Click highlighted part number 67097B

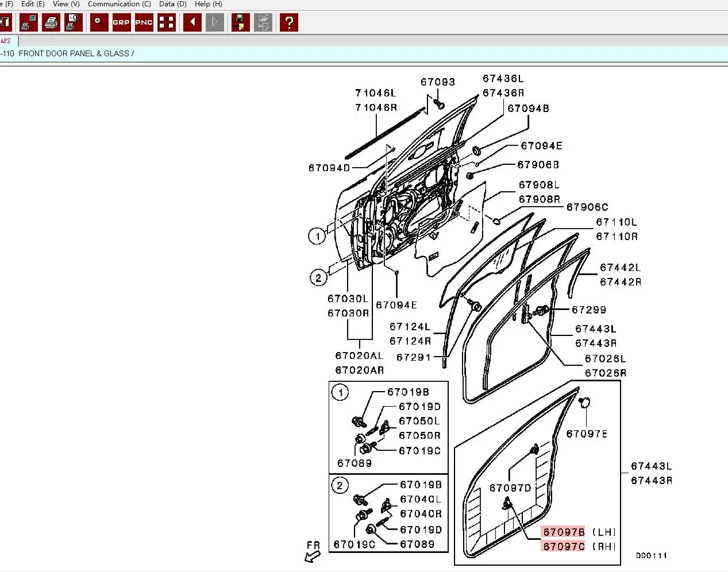tap(564, 532)
